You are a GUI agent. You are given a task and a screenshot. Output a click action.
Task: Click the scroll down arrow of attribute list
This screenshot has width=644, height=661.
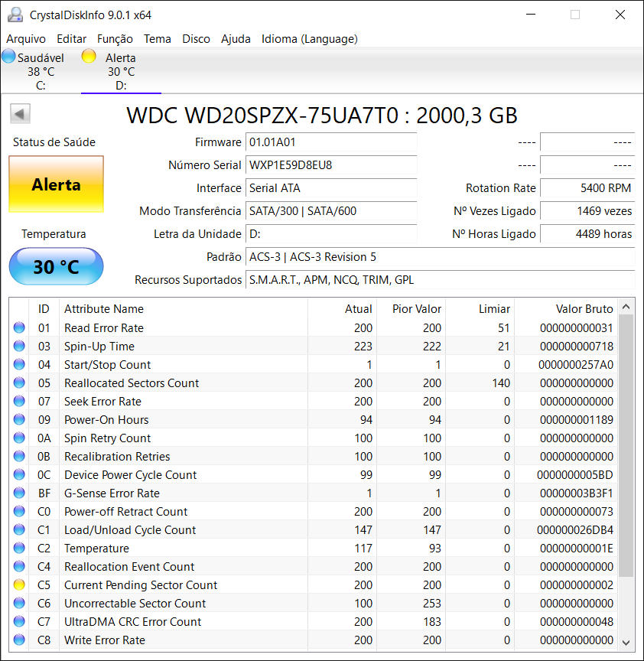pyautogui.click(x=626, y=643)
